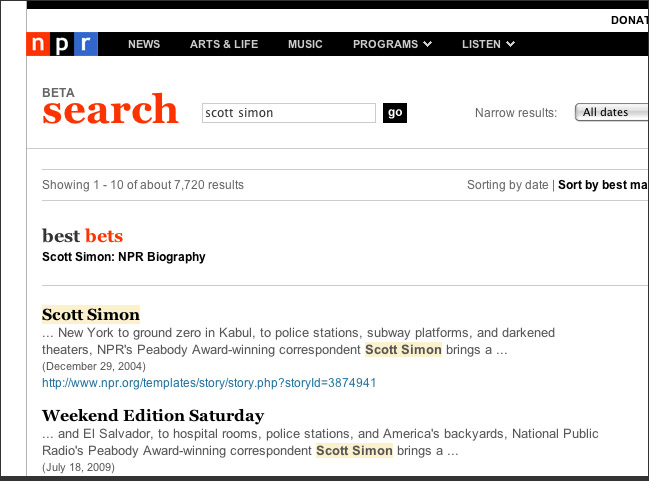Screen dimensions: 649x481
Task: Click the Donate link at top
Action: tap(630, 20)
